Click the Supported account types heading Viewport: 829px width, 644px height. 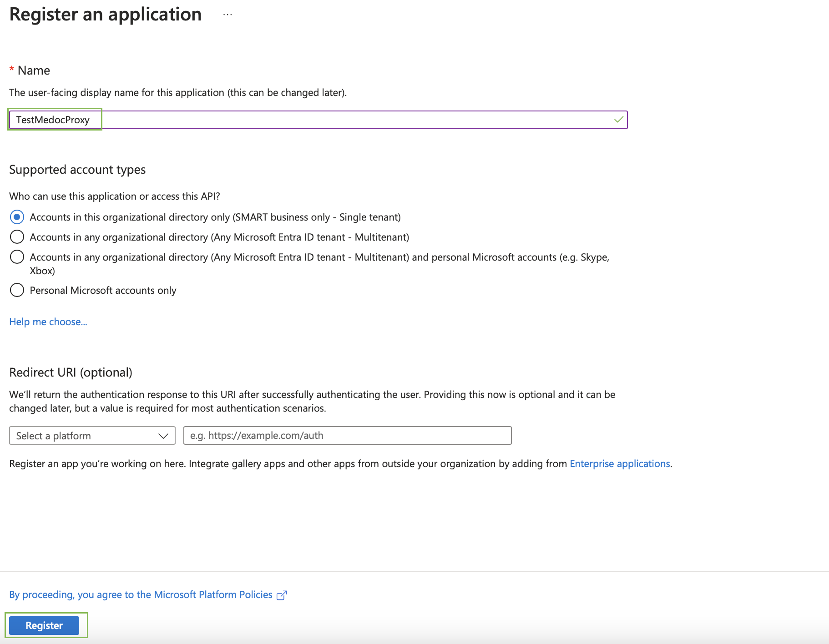coord(77,170)
